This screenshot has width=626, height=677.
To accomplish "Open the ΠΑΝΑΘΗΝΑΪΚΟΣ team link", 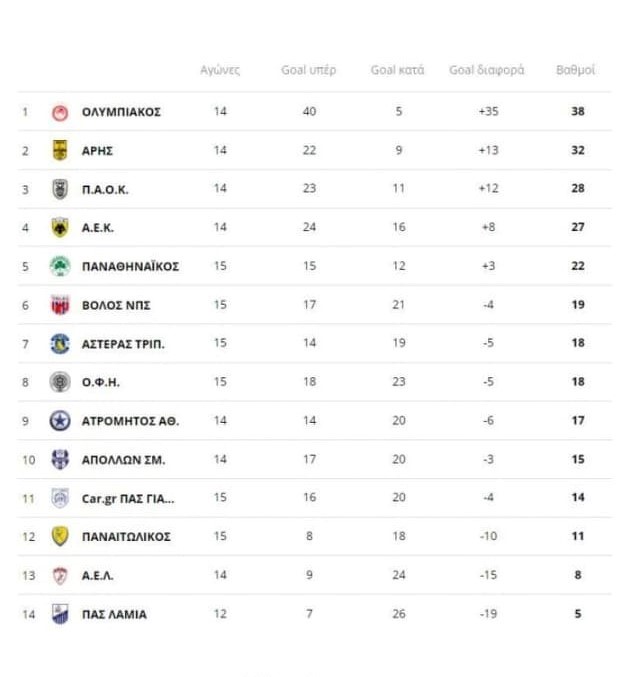I will coord(130,267).
